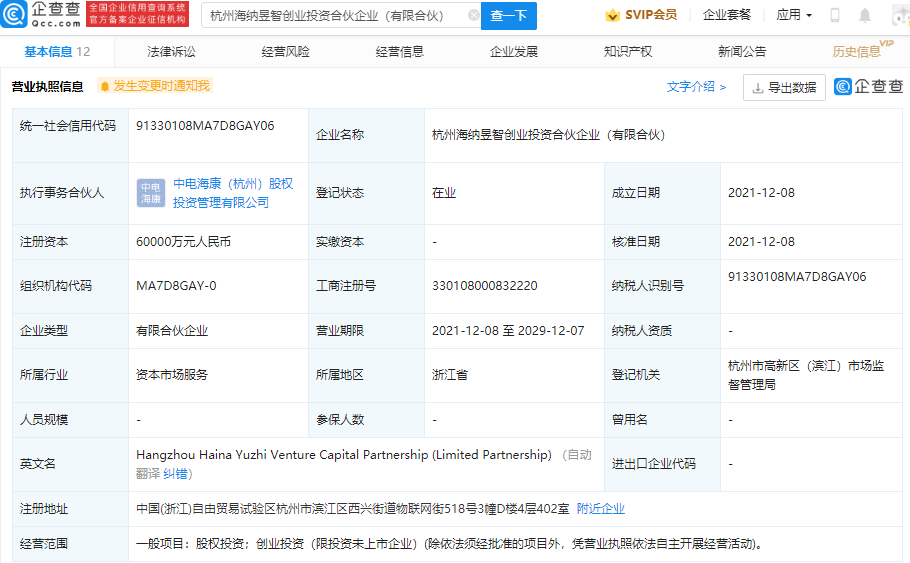910x563 pixels.
Task: Click the 纠错 link beside English name
Action: point(176,473)
